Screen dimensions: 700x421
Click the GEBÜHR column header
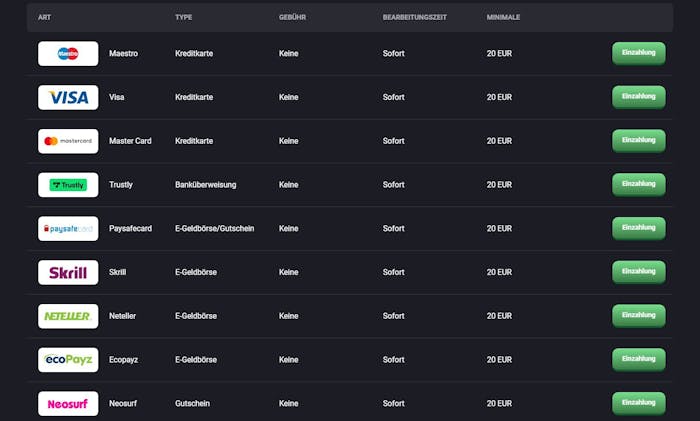pyautogui.click(x=292, y=17)
